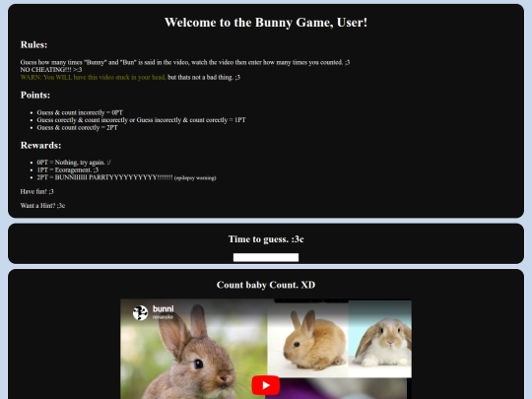Click the 'Have fun! ;3' text
Image resolution: width=532 pixels, height=399 pixels.
click(x=37, y=192)
